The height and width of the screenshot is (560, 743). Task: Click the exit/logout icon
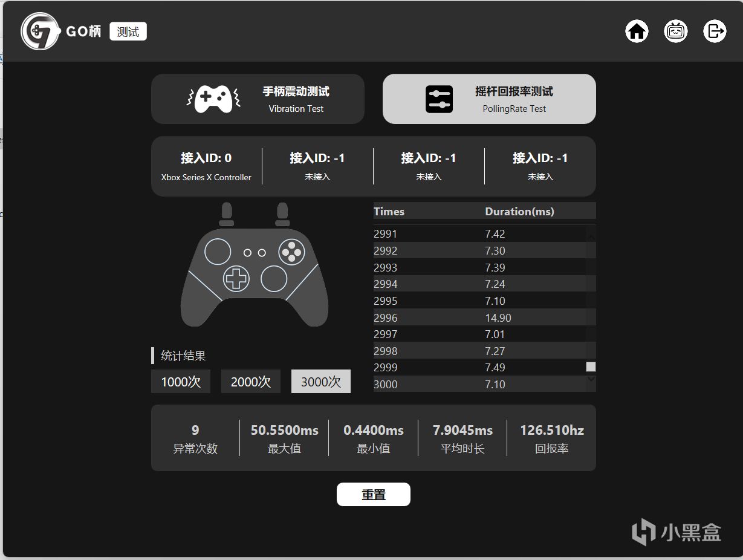715,31
